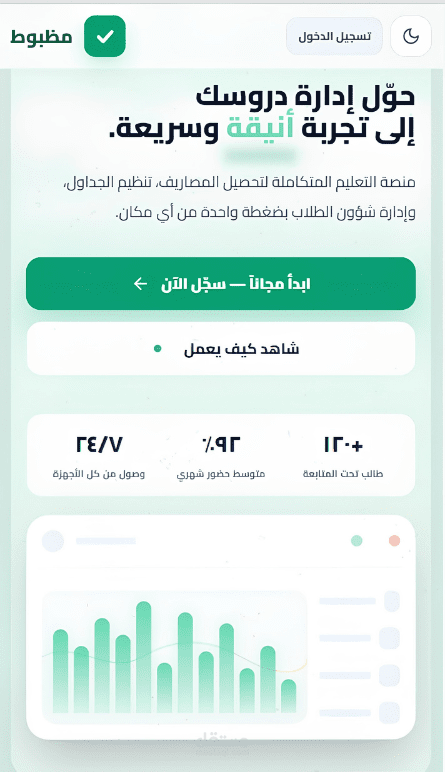This screenshot has height=772, width=445.
Task: Click the green dot in the dashboard preview
Action: [356, 541]
